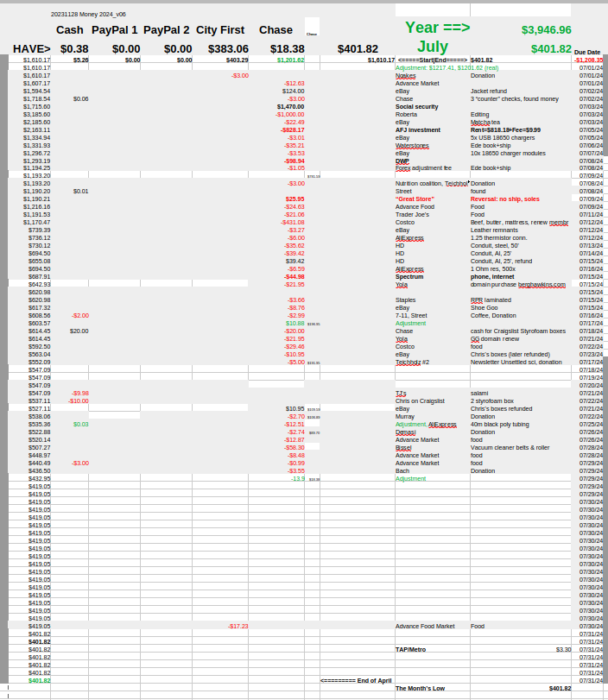The image size is (608, 700).
Task: Click the 'Waterstones' payee cell
Action: click(412, 146)
